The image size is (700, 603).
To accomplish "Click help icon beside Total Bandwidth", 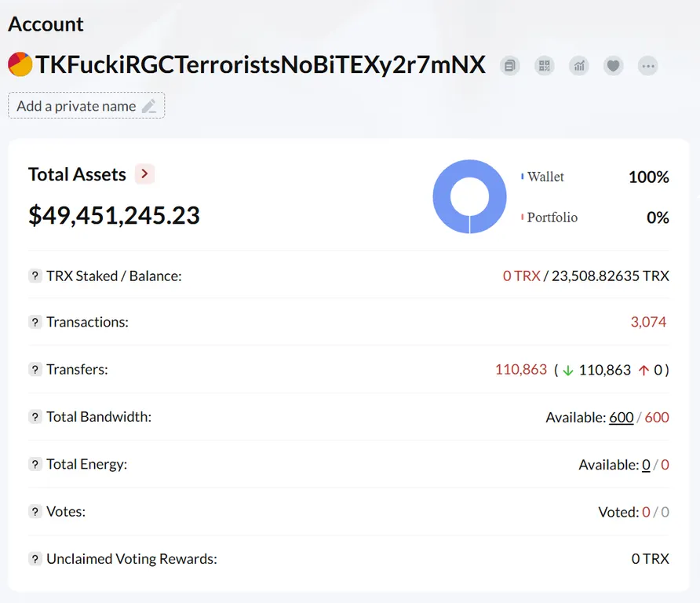I will pyautogui.click(x=35, y=417).
